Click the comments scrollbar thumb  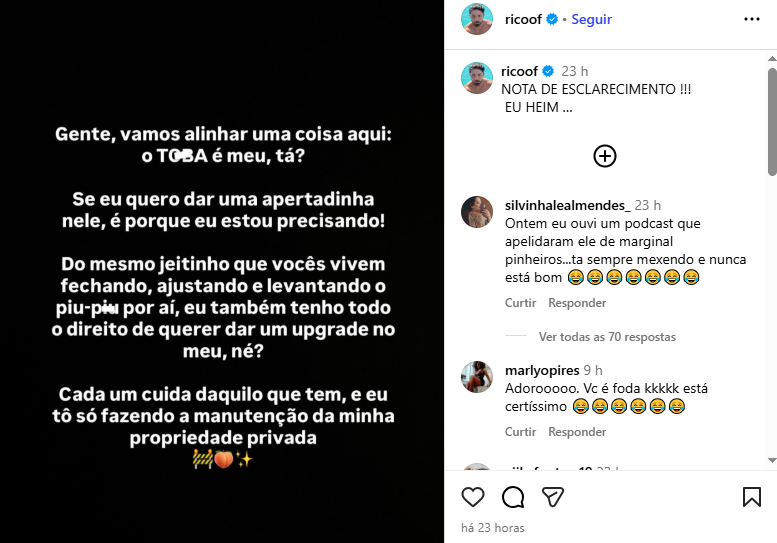772,121
